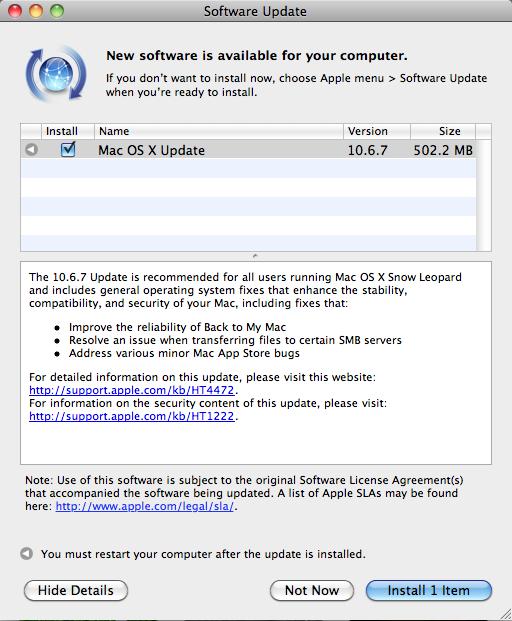512x621 pixels.
Task: Open the support.apple.com/kb/HT4472 link
Action: 132,390
